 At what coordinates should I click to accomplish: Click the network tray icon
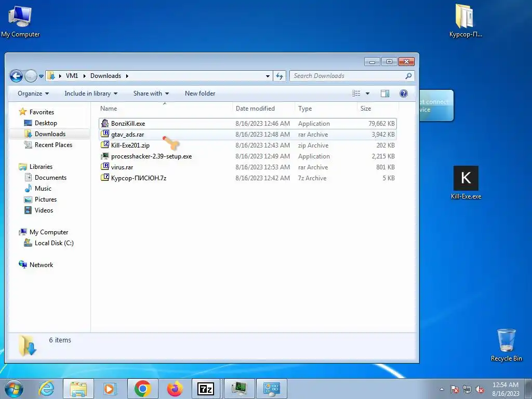click(467, 389)
